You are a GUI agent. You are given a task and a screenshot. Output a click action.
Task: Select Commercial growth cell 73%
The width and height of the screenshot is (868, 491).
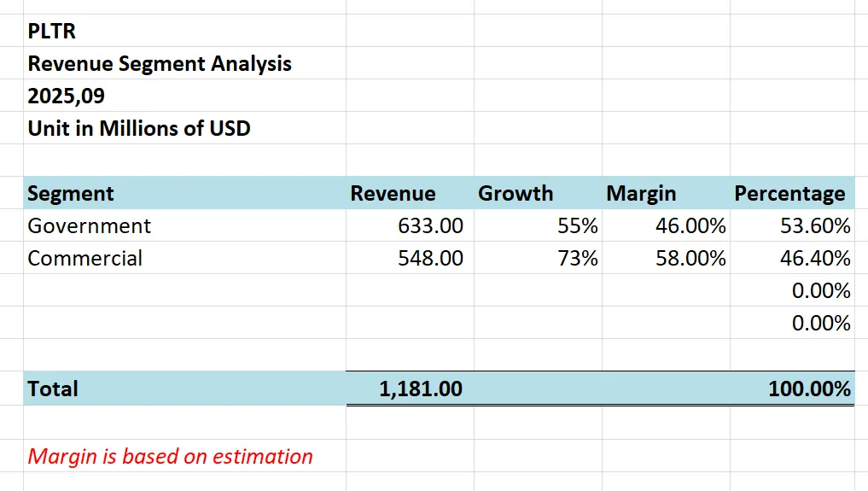point(538,258)
